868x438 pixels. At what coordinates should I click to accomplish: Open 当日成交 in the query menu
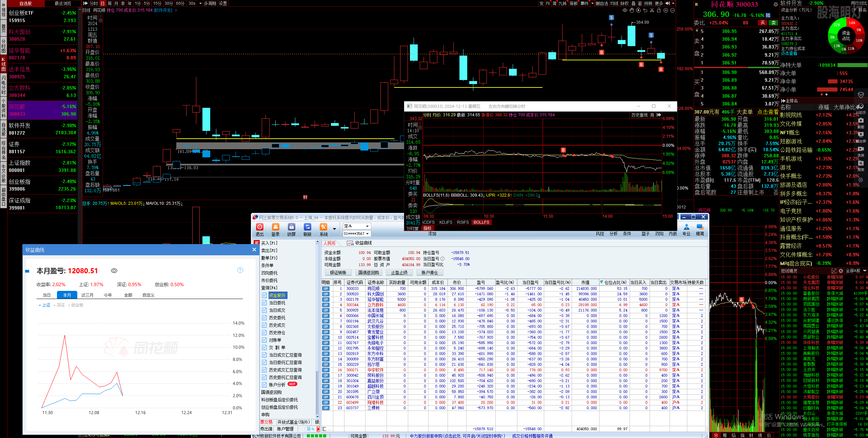click(x=277, y=310)
